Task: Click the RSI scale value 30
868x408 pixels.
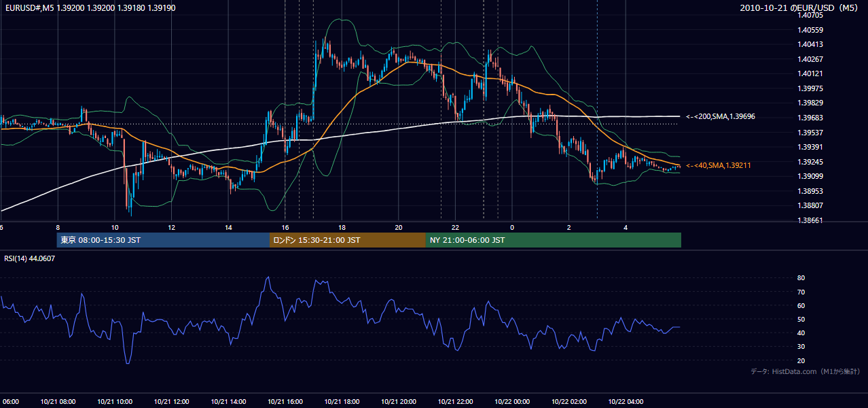Action: pyautogui.click(x=801, y=347)
